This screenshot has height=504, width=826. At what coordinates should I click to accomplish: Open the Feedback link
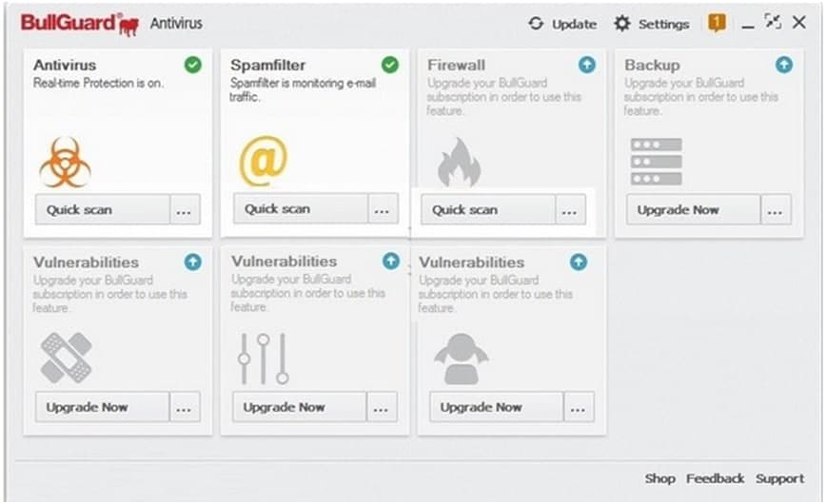coord(715,478)
